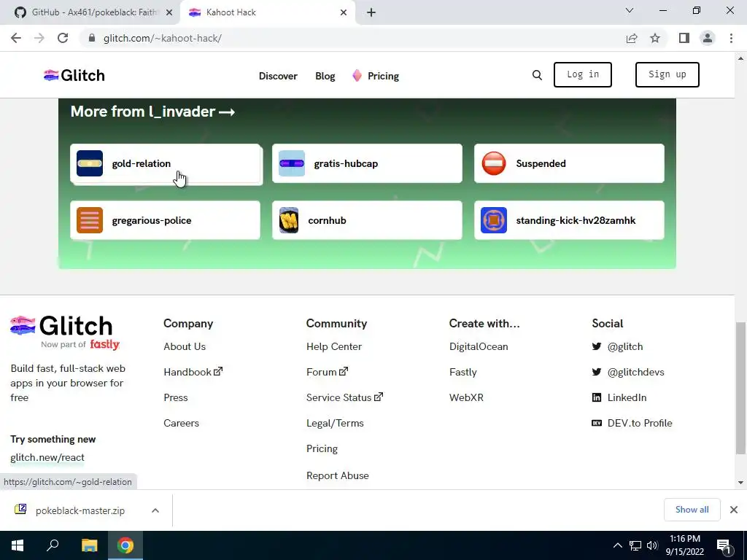747x560 pixels.
Task: Switch to the GitHub pokeblack tab
Action: (x=89, y=12)
